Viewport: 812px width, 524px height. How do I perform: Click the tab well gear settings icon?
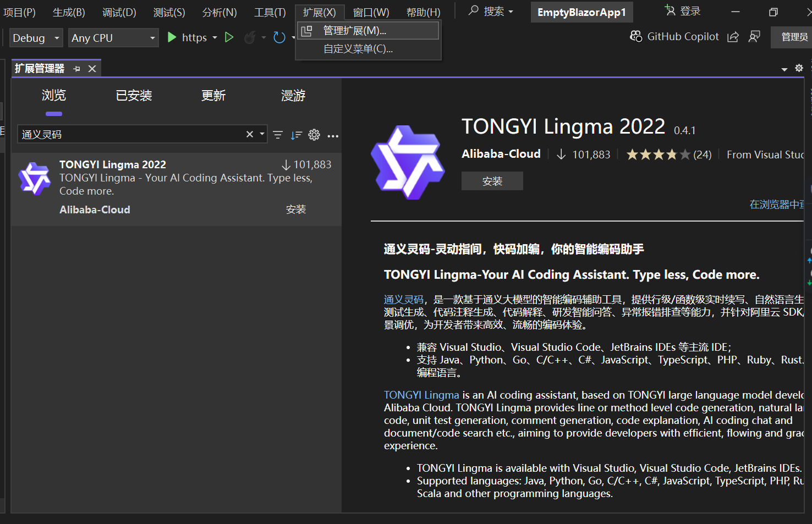pyautogui.click(x=799, y=68)
